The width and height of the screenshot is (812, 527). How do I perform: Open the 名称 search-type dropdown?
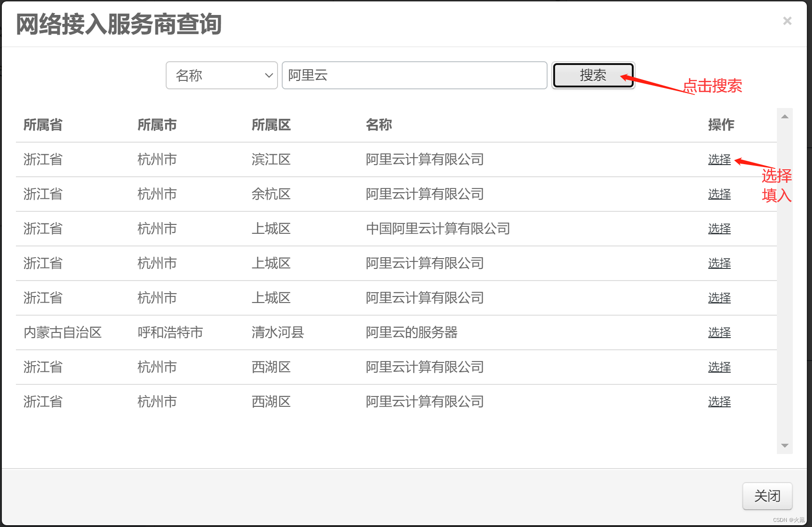click(222, 75)
